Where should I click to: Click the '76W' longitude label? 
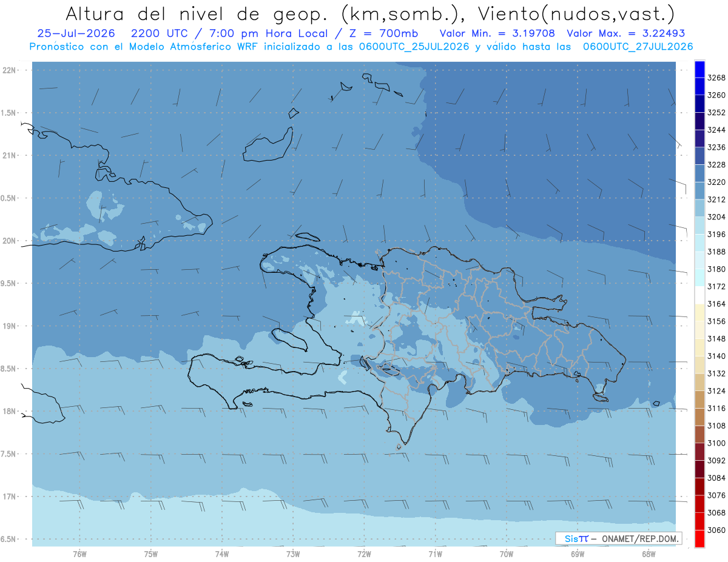pyautogui.click(x=79, y=554)
